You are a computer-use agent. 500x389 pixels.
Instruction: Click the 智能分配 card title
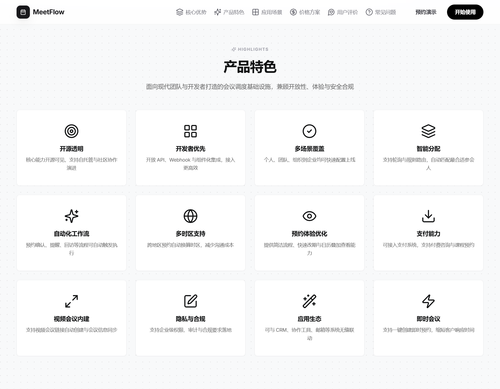pyautogui.click(x=428, y=149)
